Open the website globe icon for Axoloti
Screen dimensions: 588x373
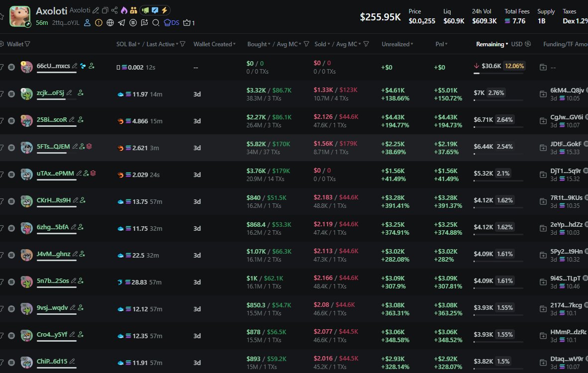pos(110,22)
